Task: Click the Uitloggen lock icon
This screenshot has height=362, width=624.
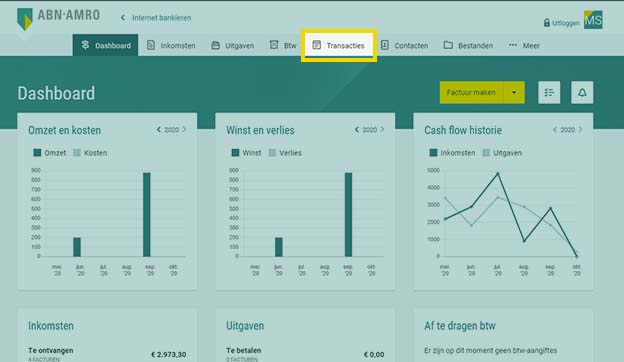Action: pos(547,23)
